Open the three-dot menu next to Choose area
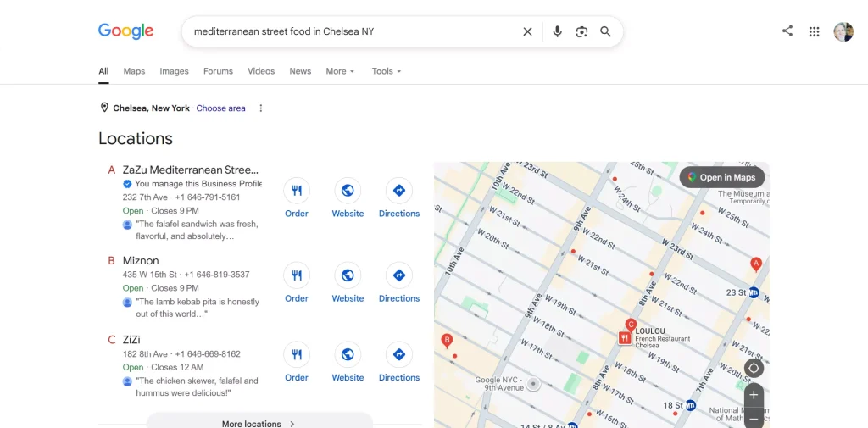The height and width of the screenshot is (428, 868). (261, 108)
